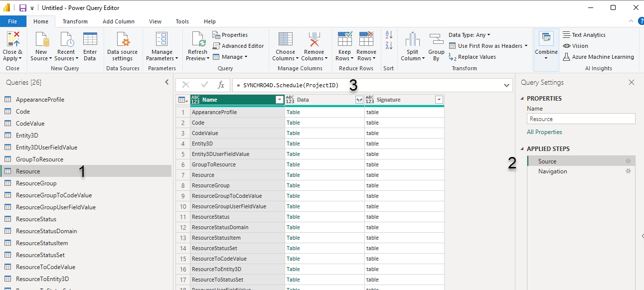The image size is (644, 290).
Task: Select the ResourceStatus query in list
Action: (x=36, y=219)
